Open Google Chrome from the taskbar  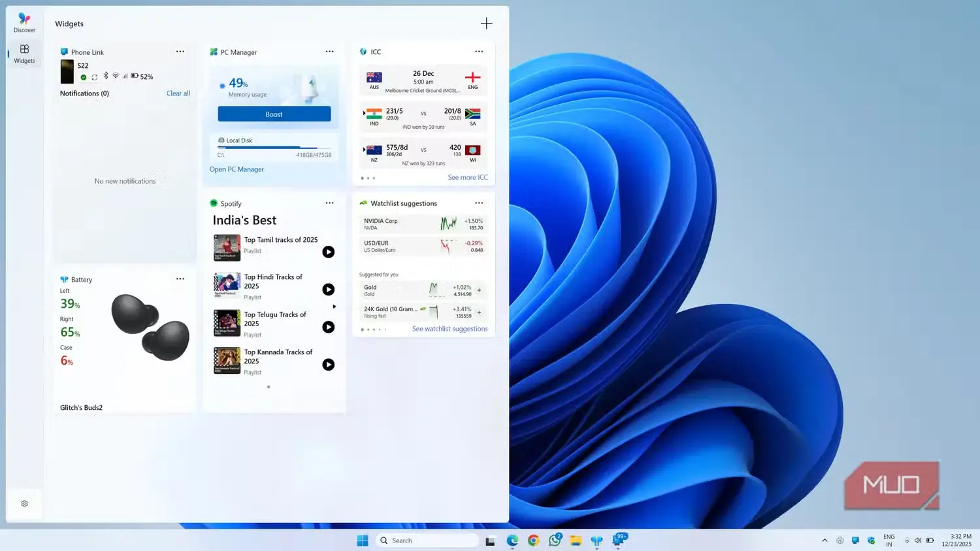click(x=534, y=541)
